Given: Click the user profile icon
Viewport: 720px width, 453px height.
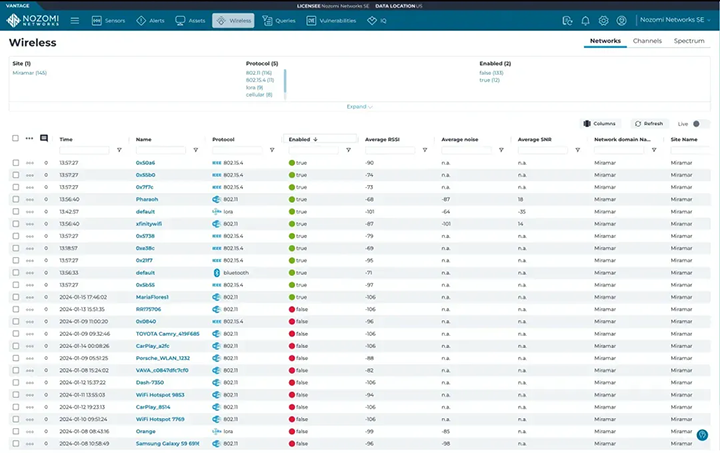Looking at the screenshot, I should 623,20.
